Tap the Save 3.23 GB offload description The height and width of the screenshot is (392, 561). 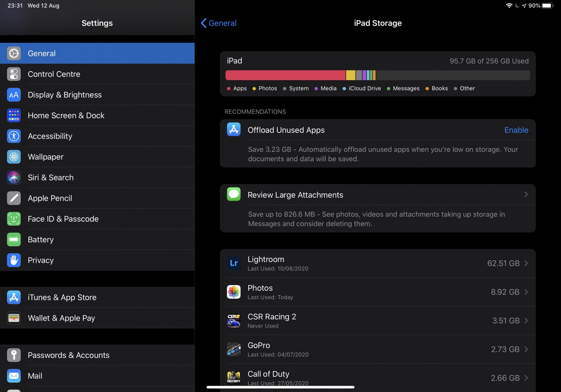[383, 154]
